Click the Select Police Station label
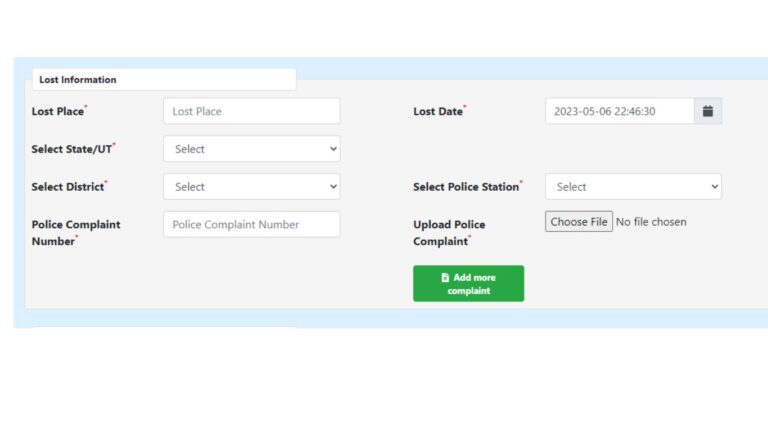The image size is (768, 432). (x=466, y=187)
